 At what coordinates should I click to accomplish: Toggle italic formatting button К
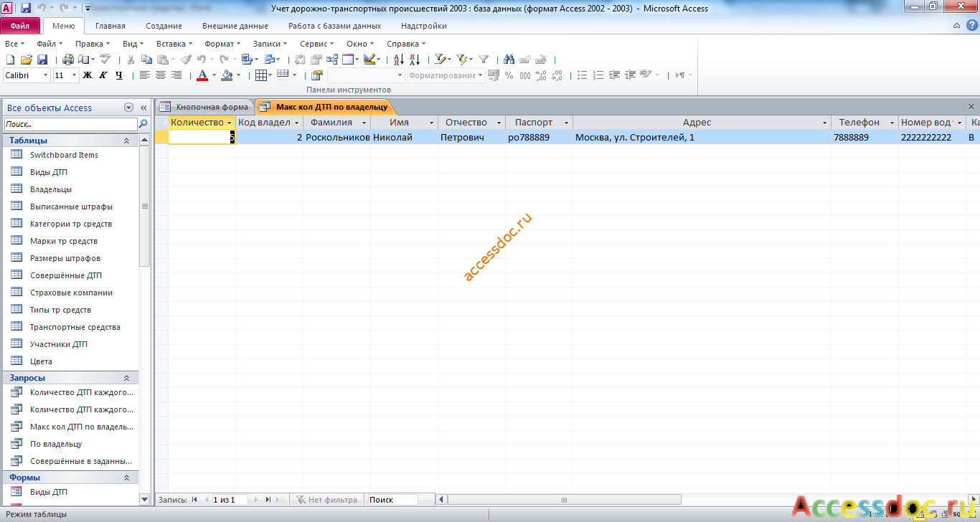pyautogui.click(x=103, y=75)
